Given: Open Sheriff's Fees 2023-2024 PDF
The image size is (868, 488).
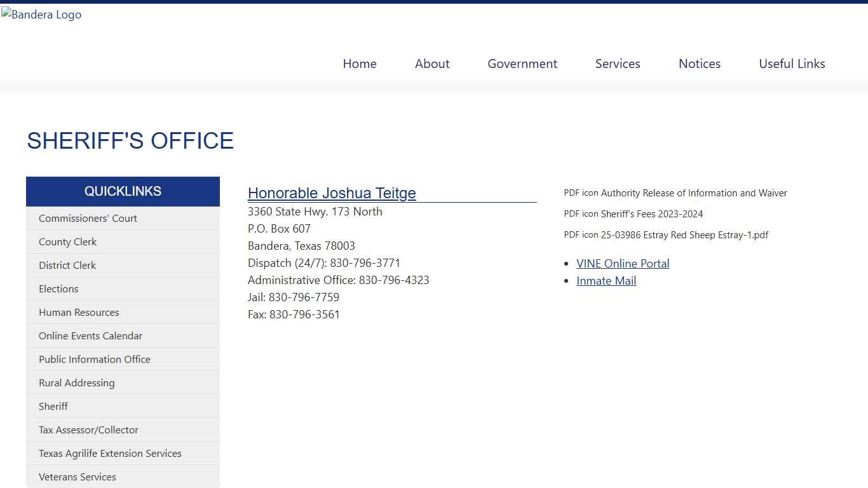Looking at the screenshot, I should [x=651, y=214].
